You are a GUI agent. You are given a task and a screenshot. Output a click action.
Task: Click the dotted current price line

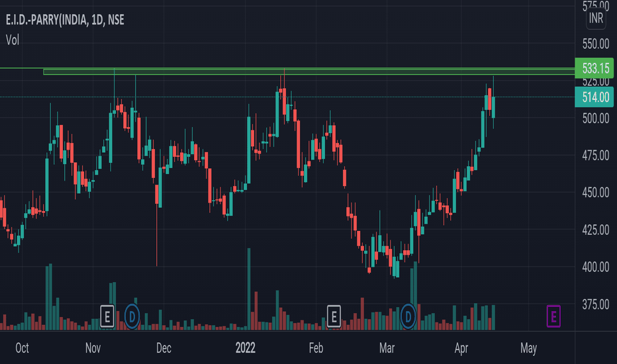click(x=287, y=97)
